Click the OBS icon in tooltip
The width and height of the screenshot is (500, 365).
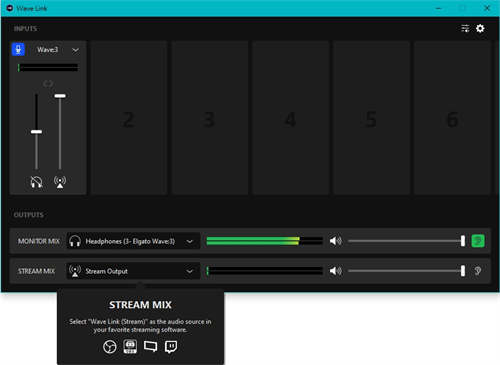click(110, 347)
